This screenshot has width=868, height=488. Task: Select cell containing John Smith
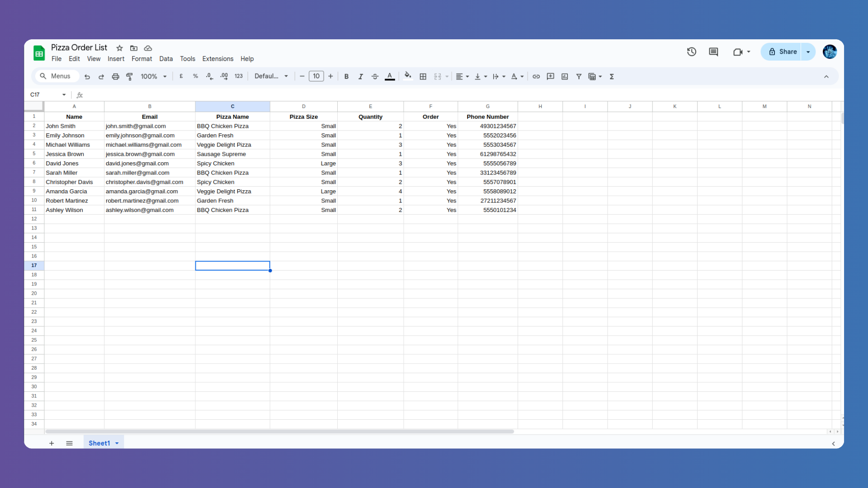click(74, 126)
